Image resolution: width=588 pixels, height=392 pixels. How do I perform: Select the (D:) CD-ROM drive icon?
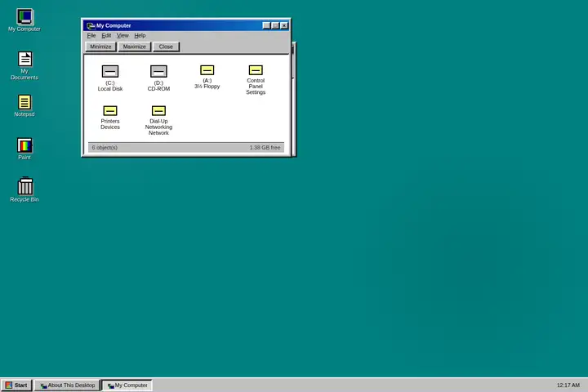(158, 78)
